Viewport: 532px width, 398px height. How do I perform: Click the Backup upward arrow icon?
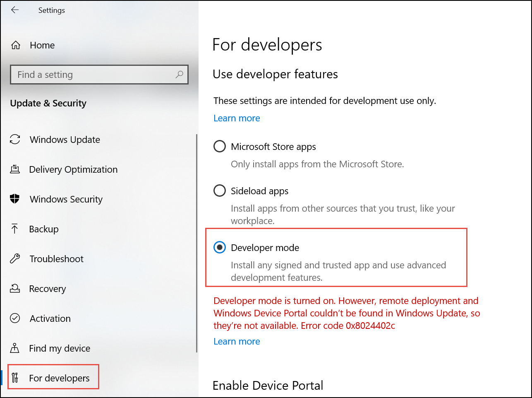point(15,229)
